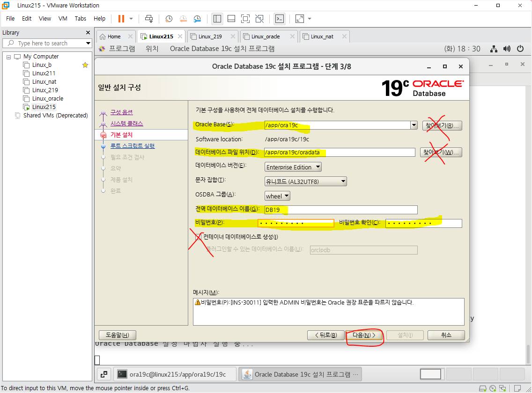This screenshot has width=532, height=393.
Task: Toggle the library sidebar view
Action: (x=217, y=19)
